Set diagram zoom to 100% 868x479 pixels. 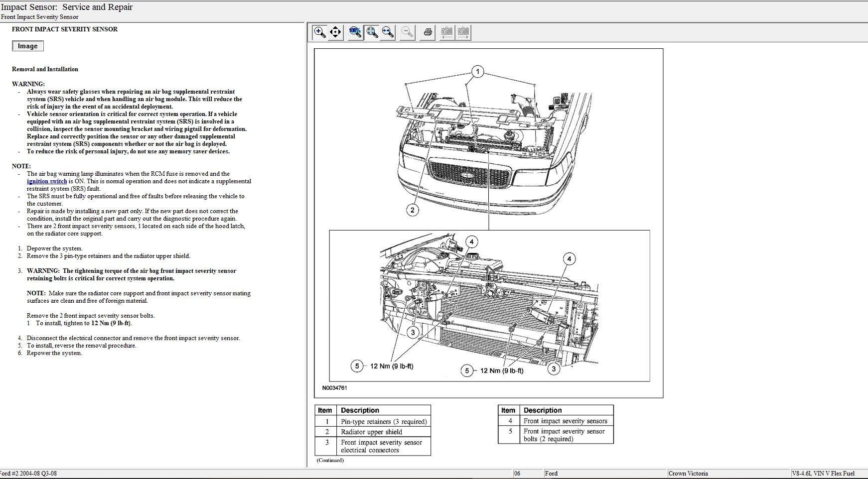point(355,32)
